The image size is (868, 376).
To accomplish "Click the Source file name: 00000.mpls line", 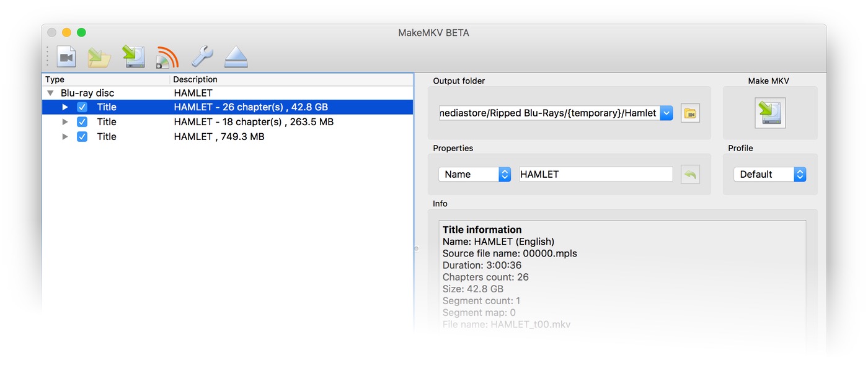I will [x=510, y=253].
